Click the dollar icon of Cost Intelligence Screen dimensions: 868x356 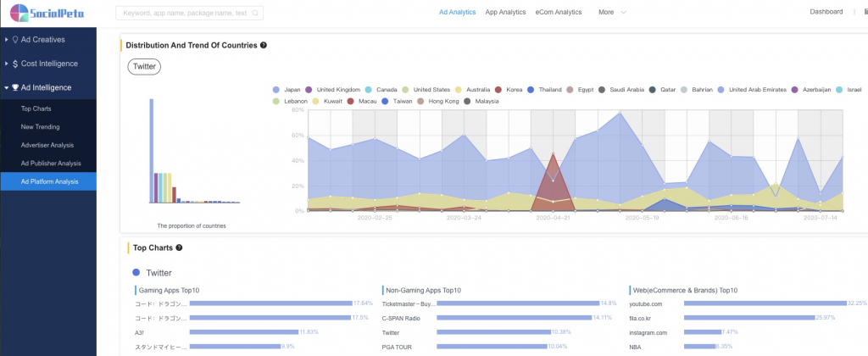click(15, 64)
